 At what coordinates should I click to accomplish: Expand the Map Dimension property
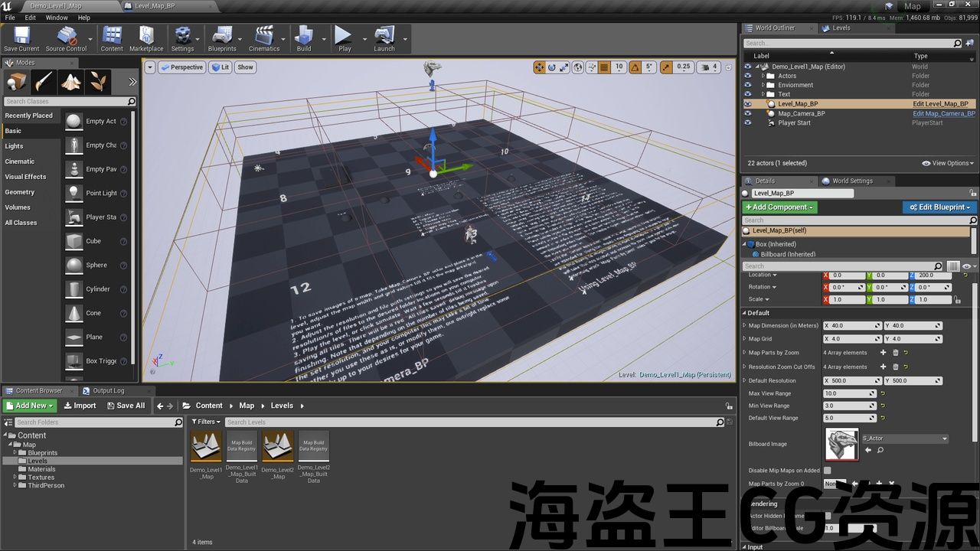(x=745, y=326)
